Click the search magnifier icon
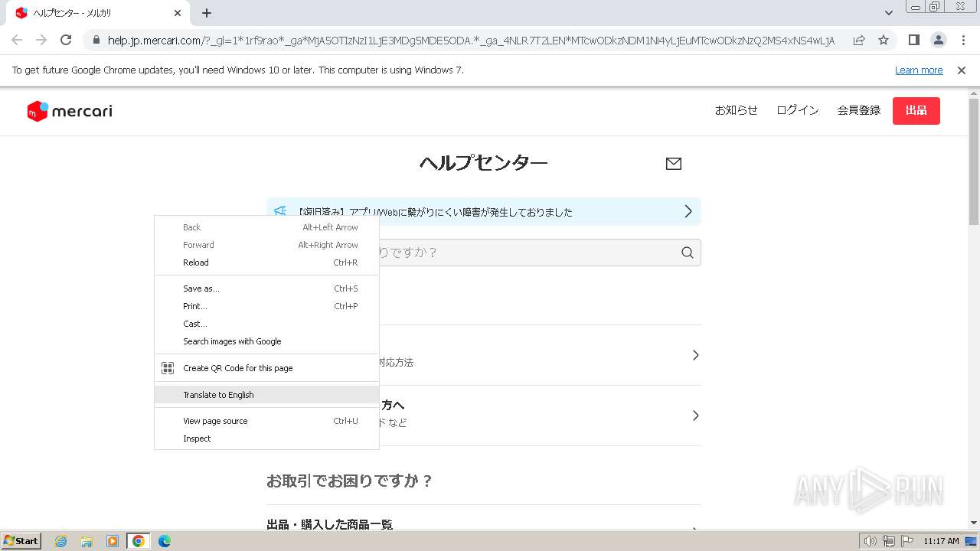 688,253
